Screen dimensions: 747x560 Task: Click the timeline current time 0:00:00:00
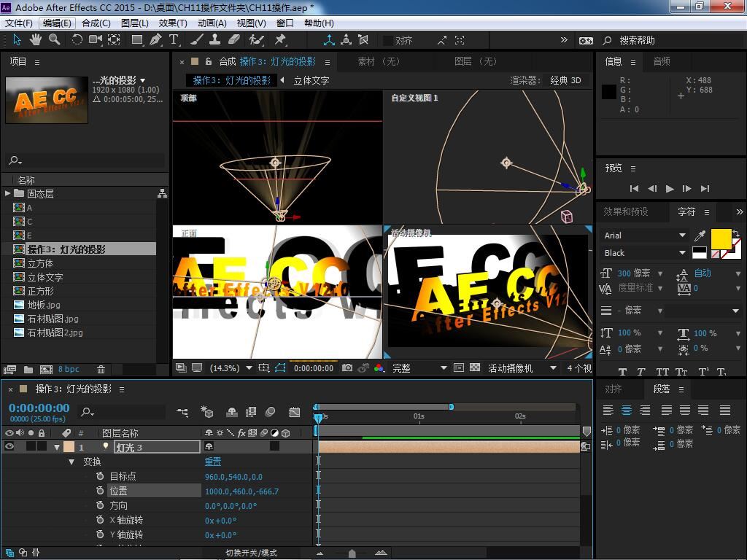tap(39, 408)
